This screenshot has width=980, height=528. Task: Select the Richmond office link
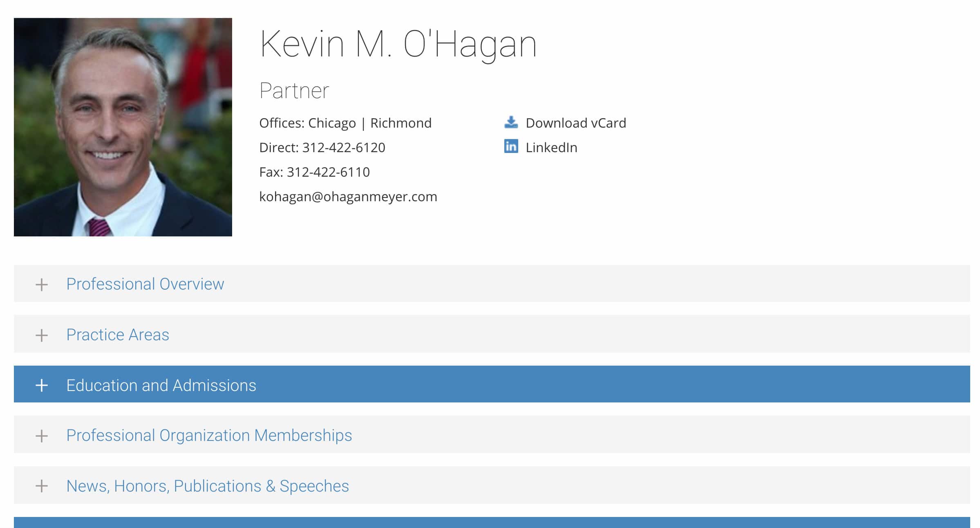(x=401, y=123)
